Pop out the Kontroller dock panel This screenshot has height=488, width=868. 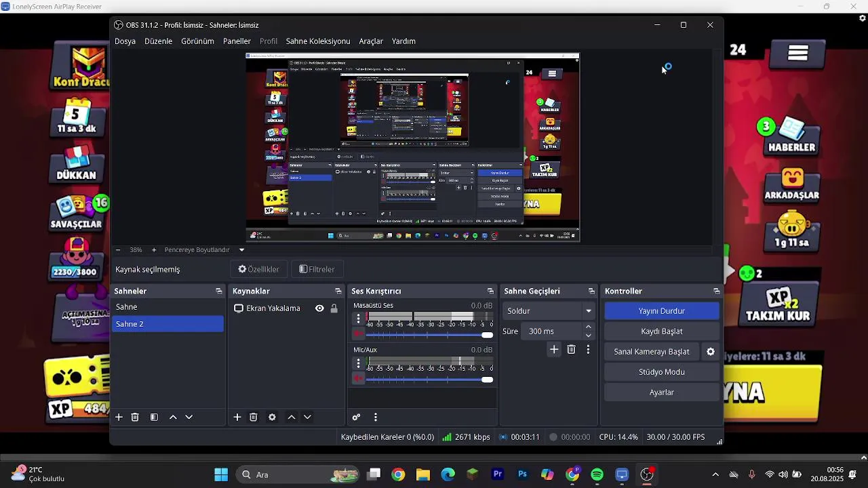717,291
